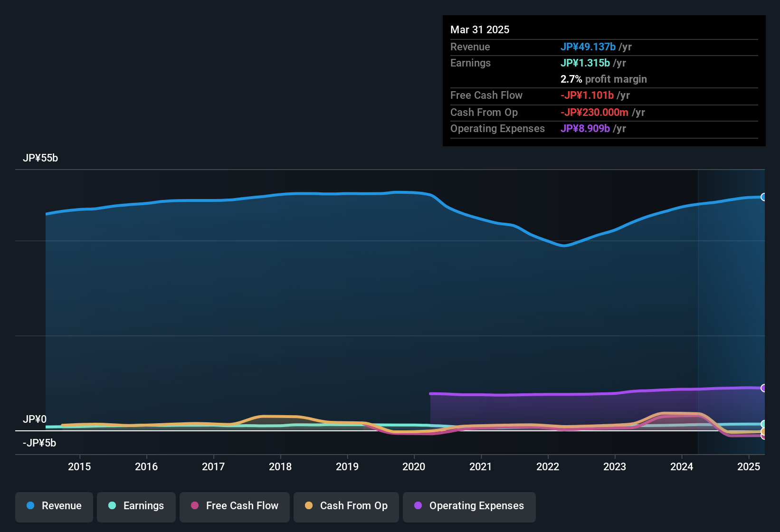
Task: Click the tooltip's Operating Expenses label
Action: [x=497, y=128]
